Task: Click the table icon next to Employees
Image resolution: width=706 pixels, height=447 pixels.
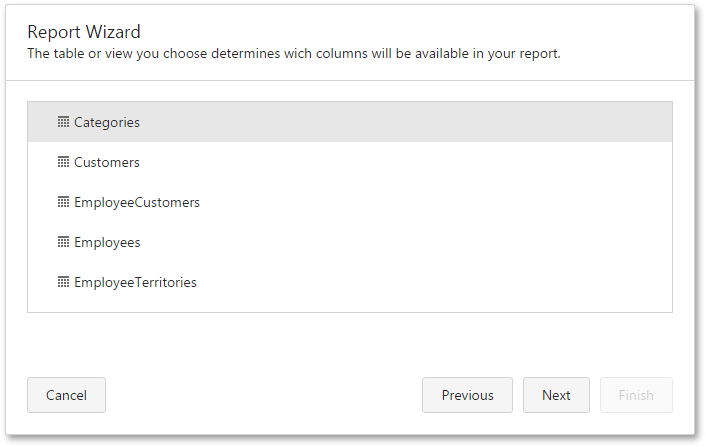Action: click(63, 242)
